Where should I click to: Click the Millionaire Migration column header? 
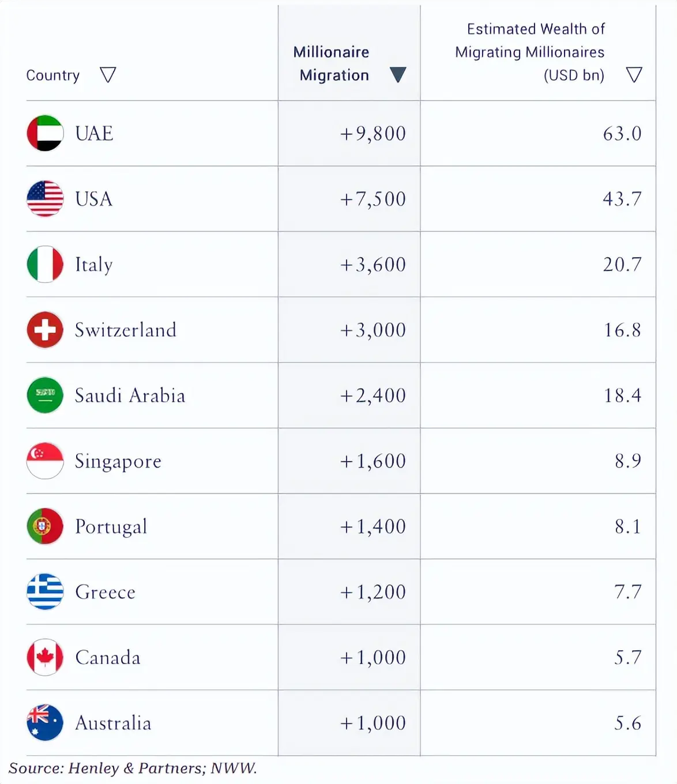point(332,63)
